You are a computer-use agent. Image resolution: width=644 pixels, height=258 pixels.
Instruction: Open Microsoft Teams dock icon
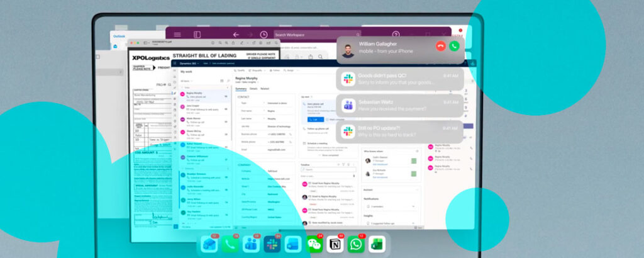tap(251, 244)
